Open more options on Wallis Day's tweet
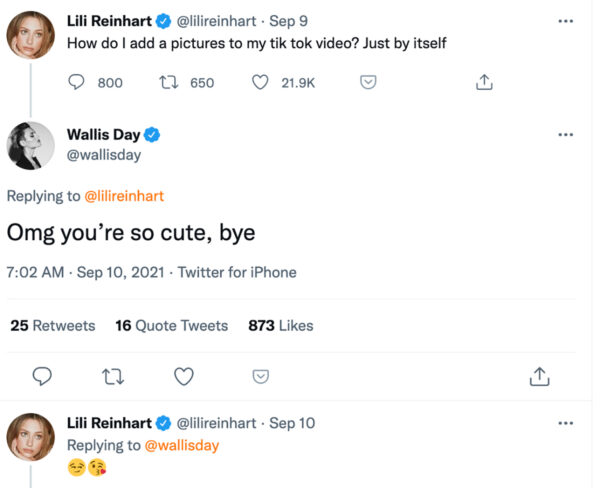600x488 pixels. (566, 135)
